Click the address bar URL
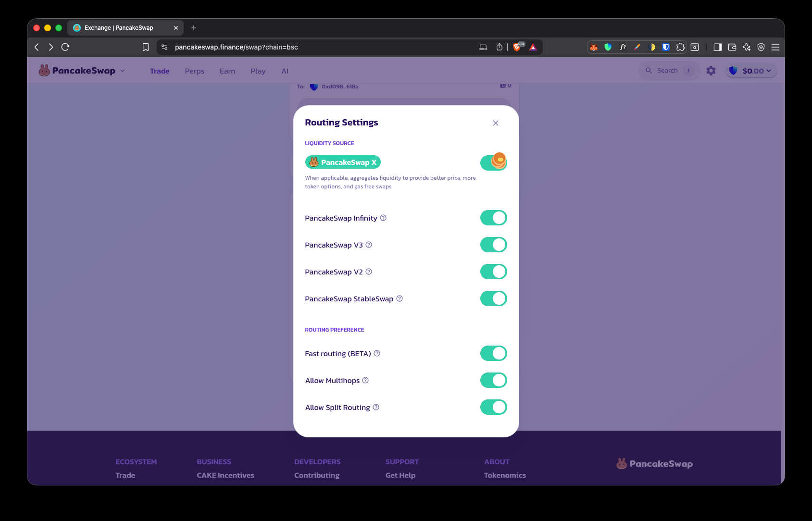Screen dimensions: 812x521 pos(237,47)
